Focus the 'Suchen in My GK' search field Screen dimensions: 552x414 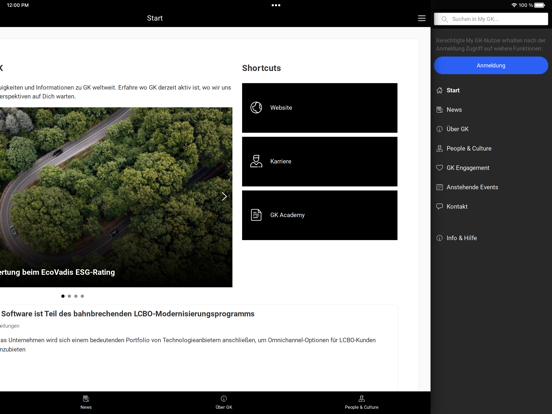pyautogui.click(x=491, y=19)
